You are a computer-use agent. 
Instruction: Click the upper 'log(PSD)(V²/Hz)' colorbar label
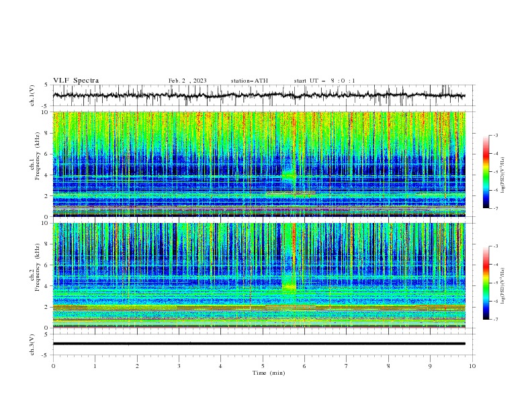tap(502, 175)
